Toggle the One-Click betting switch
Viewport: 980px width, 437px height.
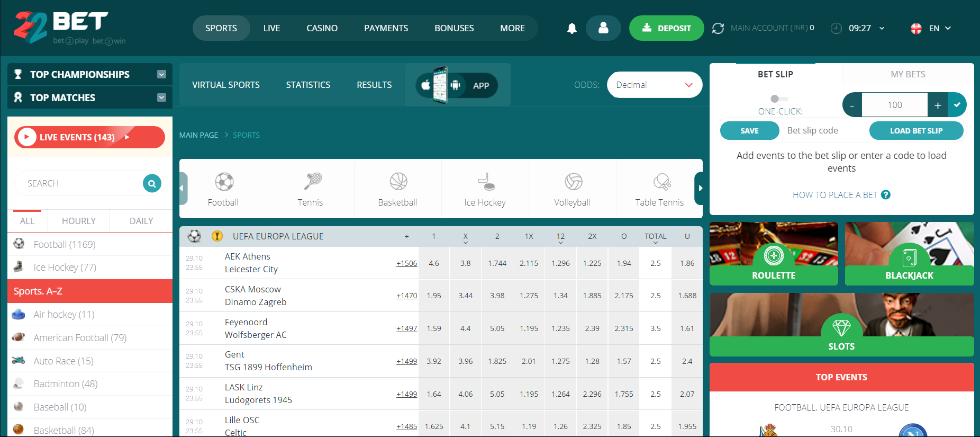779,99
